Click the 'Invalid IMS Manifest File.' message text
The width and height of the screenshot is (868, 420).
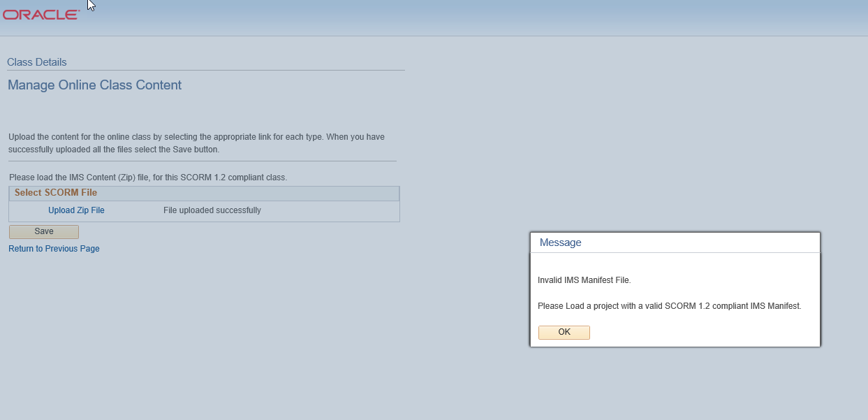point(584,280)
